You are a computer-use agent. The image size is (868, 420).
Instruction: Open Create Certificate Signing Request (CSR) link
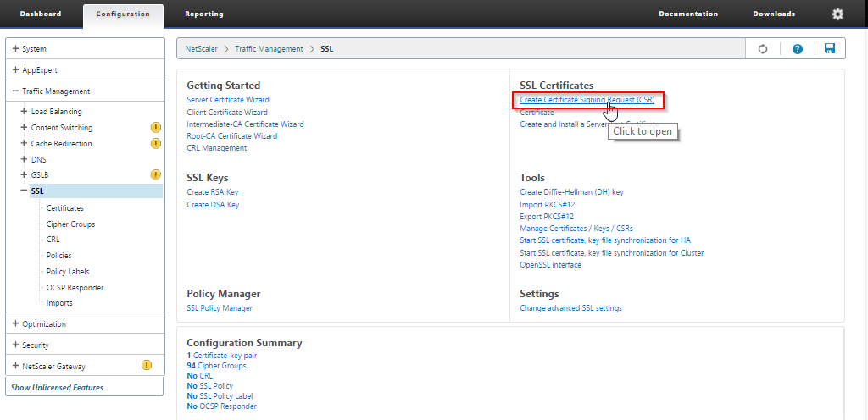(587, 100)
